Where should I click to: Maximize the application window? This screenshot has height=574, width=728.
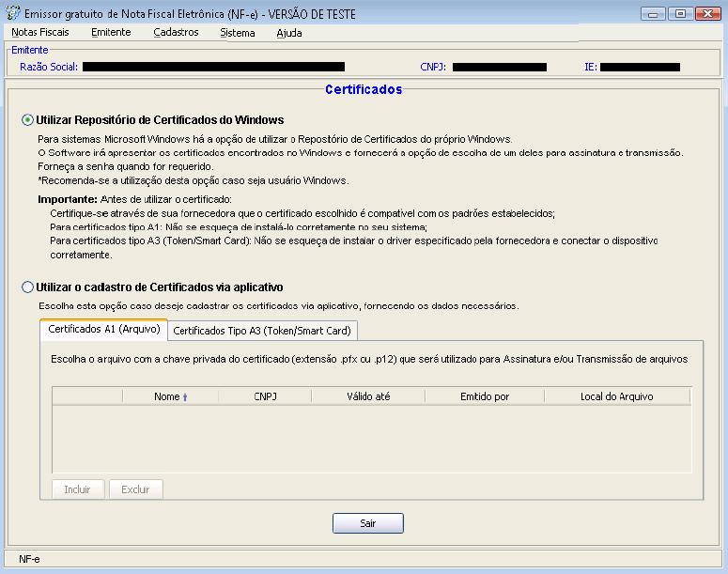pyautogui.click(x=679, y=13)
